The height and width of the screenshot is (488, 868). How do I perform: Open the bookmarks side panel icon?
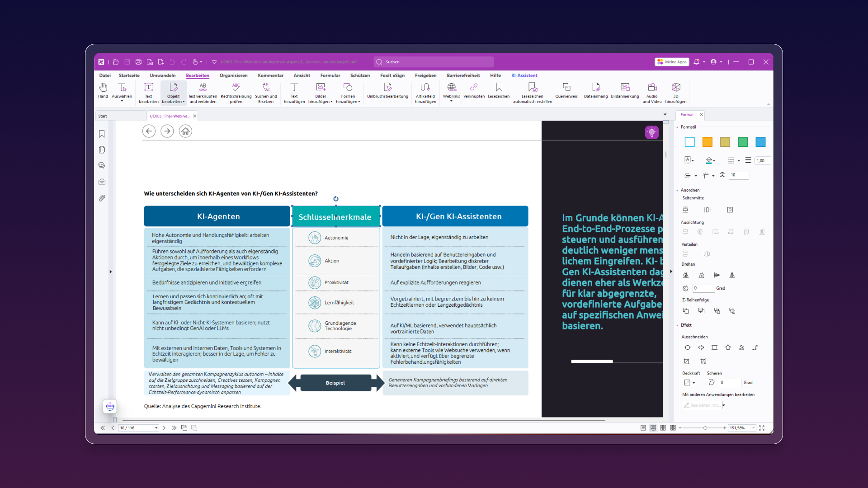102,134
